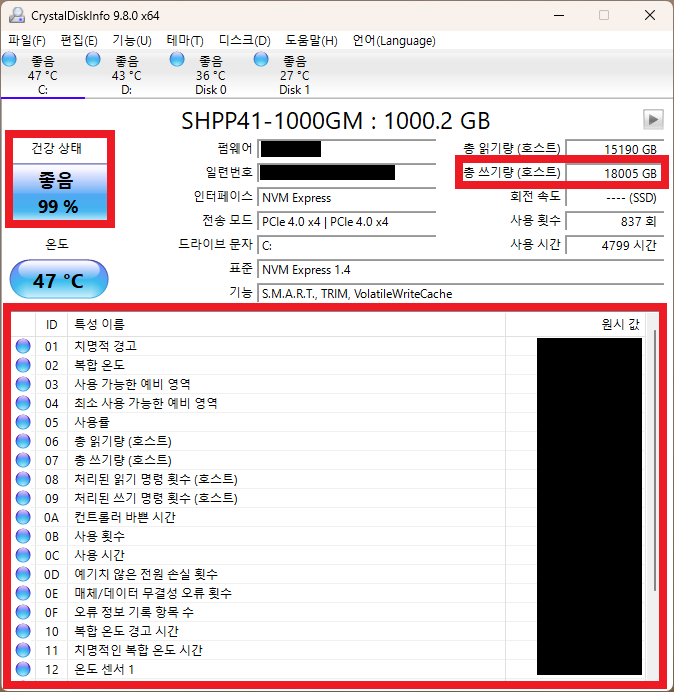This screenshot has height=692, width=674.
Task: Open the 테마(T) menu
Action: [x=185, y=41]
